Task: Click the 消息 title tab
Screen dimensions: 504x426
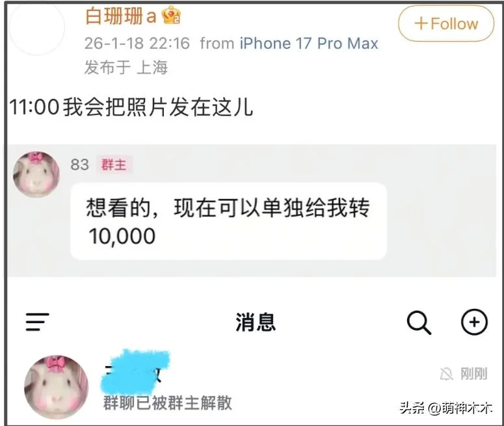Action: (x=256, y=322)
